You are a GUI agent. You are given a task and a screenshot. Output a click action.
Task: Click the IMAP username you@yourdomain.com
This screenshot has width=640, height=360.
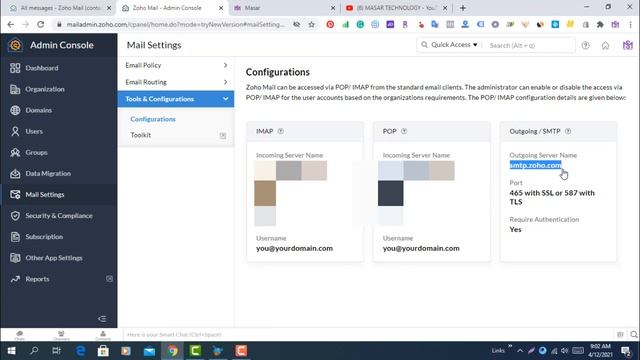[294, 248]
